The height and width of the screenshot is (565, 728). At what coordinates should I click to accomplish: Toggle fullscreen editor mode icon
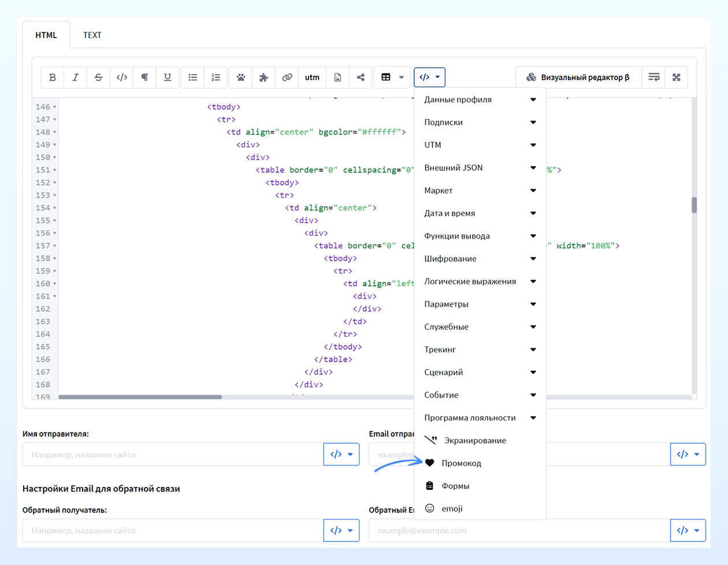pyautogui.click(x=677, y=77)
